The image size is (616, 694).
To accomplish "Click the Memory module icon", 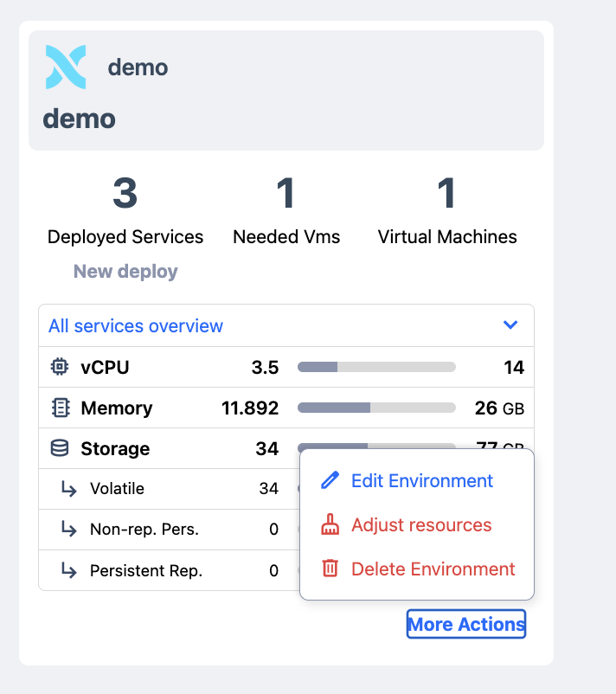I will click(x=60, y=408).
